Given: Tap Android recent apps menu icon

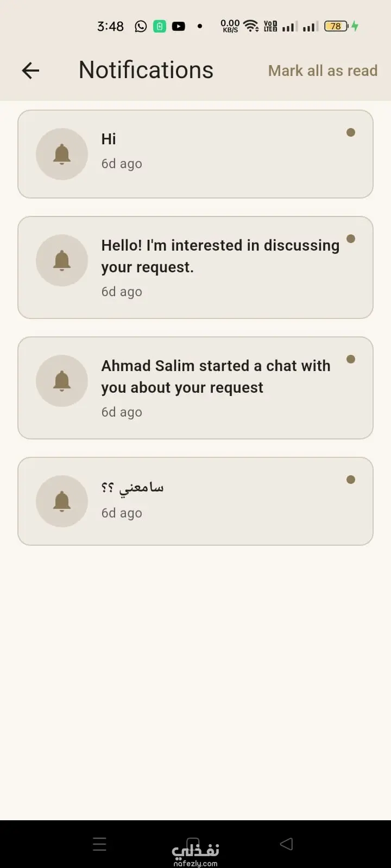Looking at the screenshot, I should click(99, 844).
